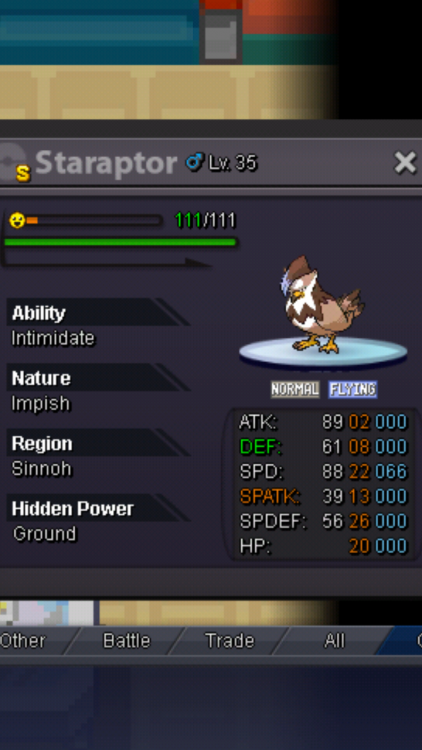Click the Staraptor sprite image
Image resolution: width=422 pixels, height=750 pixels.
(x=322, y=305)
